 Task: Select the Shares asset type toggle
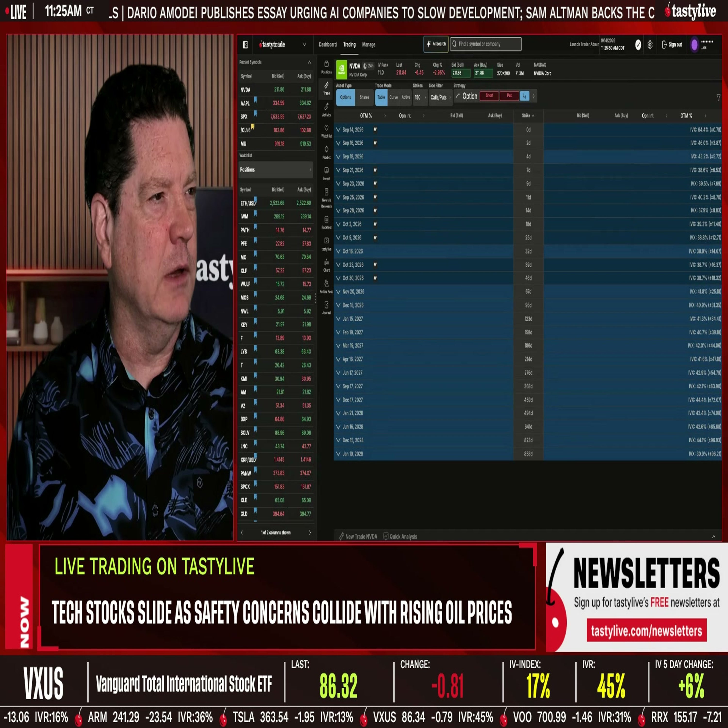click(x=364, y=97)
